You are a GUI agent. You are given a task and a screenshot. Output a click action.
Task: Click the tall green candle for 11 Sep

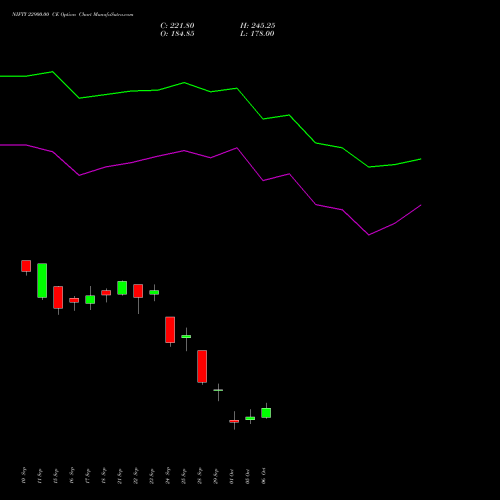click(42, 281)
